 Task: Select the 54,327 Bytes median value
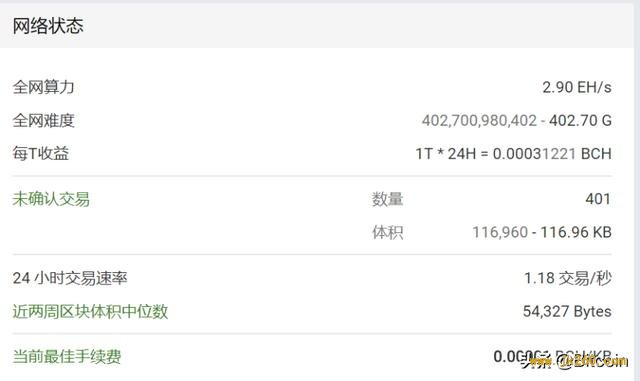tap(567, 312)
